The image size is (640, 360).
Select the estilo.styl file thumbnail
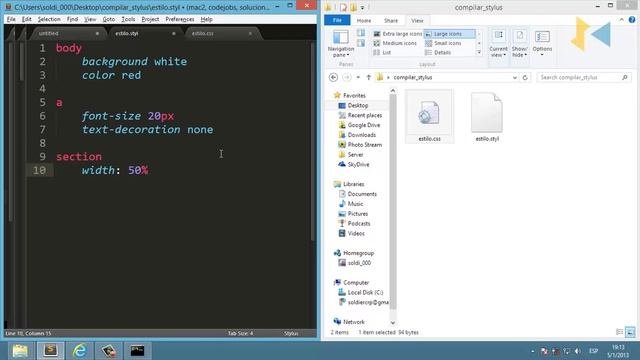click(x=487, y=116)
